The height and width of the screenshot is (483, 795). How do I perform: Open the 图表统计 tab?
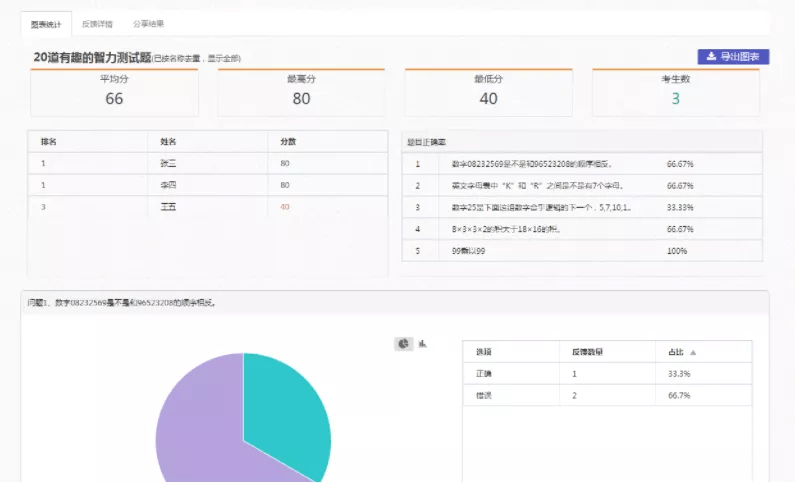point(46,24)
